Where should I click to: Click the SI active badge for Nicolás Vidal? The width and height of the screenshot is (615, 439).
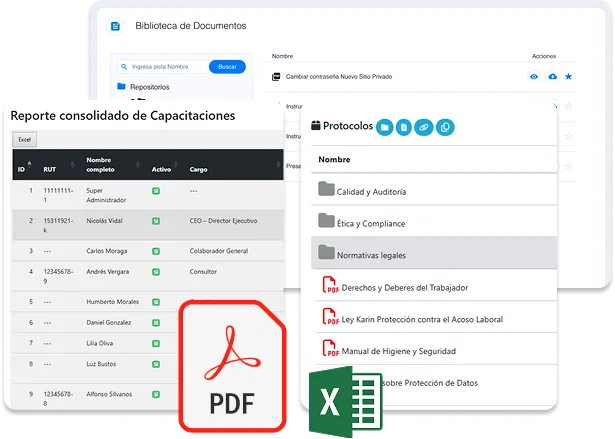156,221
